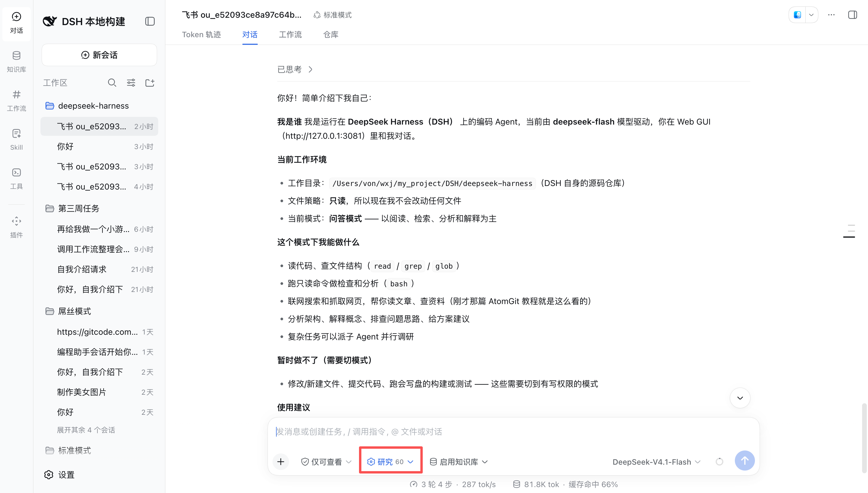Open workspace filter settings icon
868x493 pixels.
(131, 83)
